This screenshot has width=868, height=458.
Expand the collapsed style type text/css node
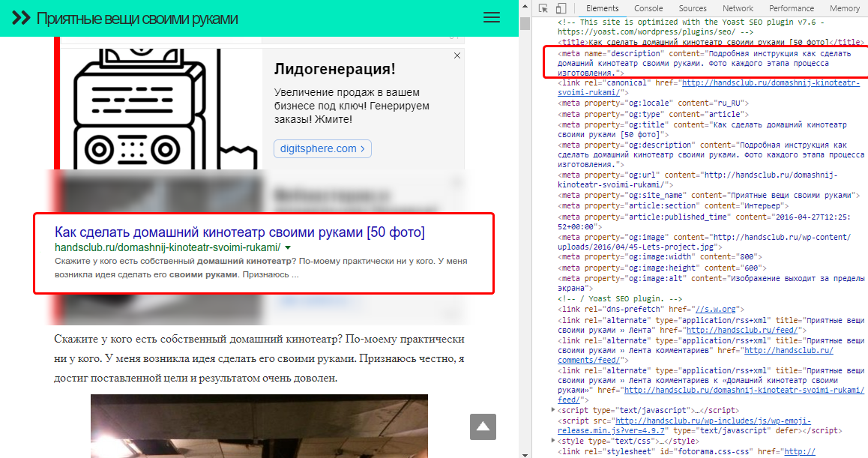click(552, 440)
